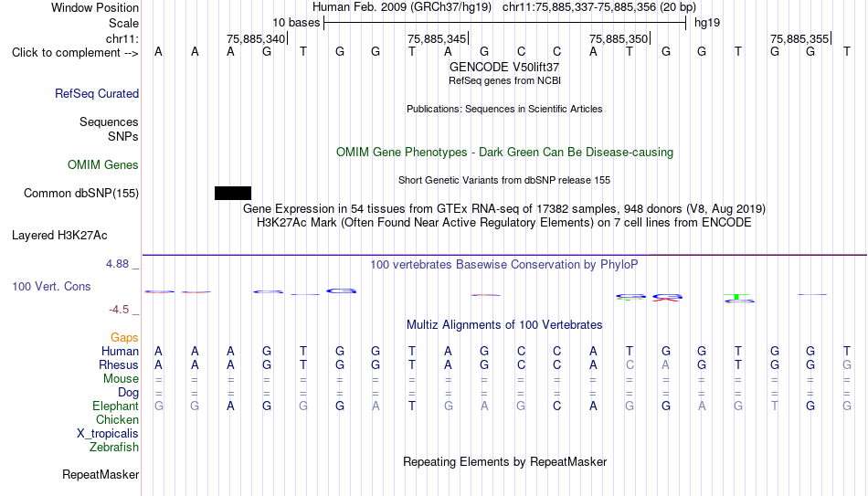This screenshot has width=868, height=496.
Task: Click the Scale label
Action: 124,23
